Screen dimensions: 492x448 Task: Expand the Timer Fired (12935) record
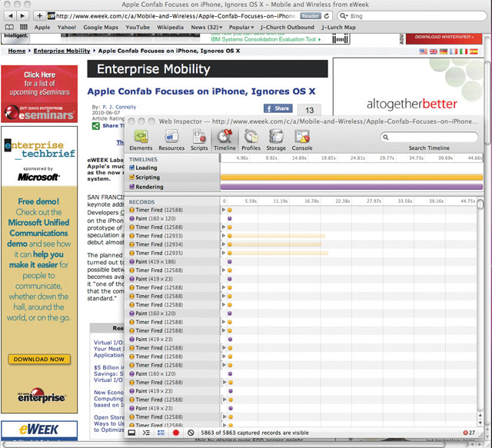tap(224, 253)
